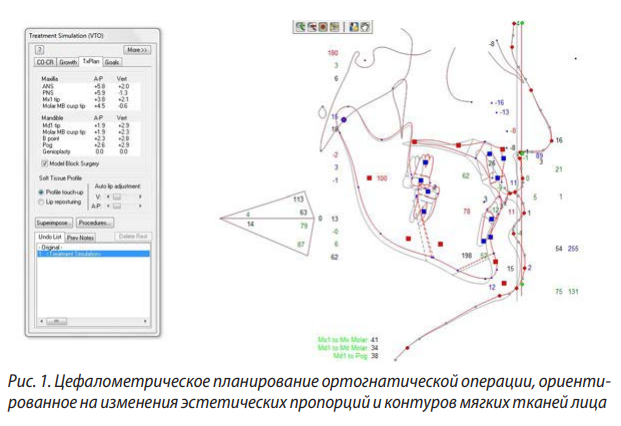The width and height of the screenshot is (621, 426).
Task: Click the B point row label
Action: pos(51,139)
